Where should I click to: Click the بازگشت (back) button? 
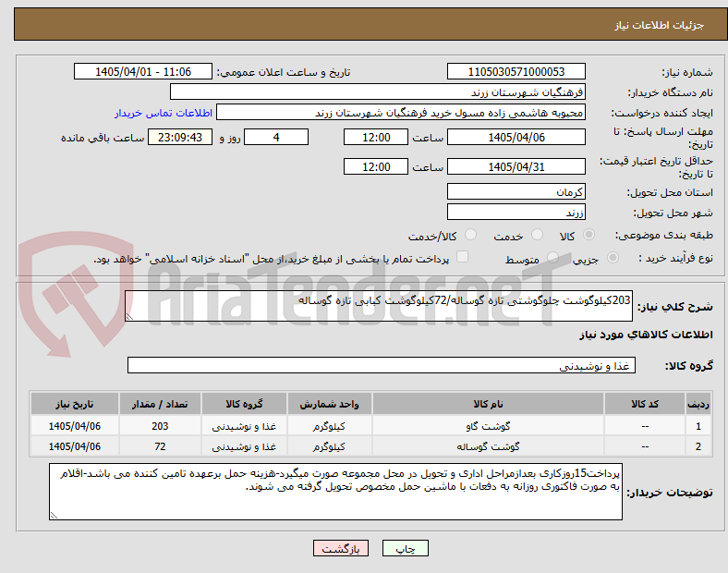click(341, 548)
